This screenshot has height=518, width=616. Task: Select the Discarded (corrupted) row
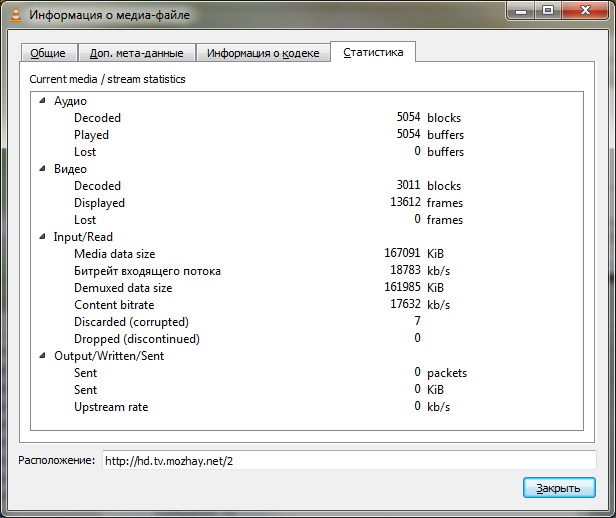pyautogui.click(x=306, y=322)
